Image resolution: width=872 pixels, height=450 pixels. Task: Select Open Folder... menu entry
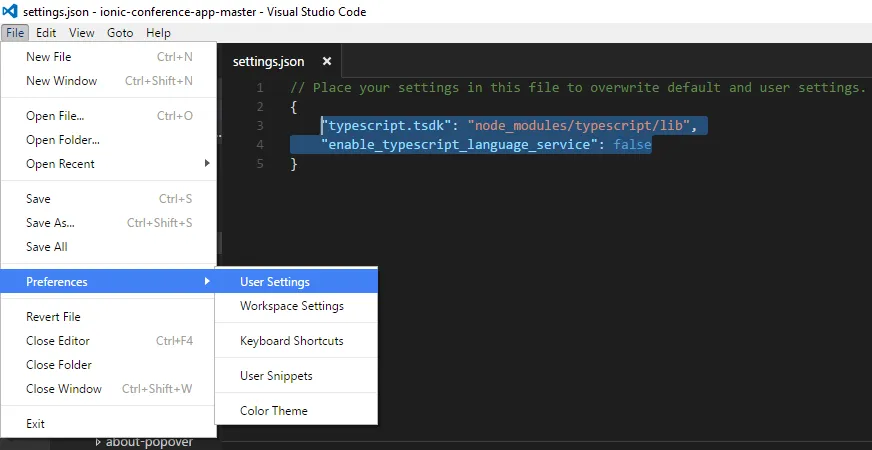(108, 140)
